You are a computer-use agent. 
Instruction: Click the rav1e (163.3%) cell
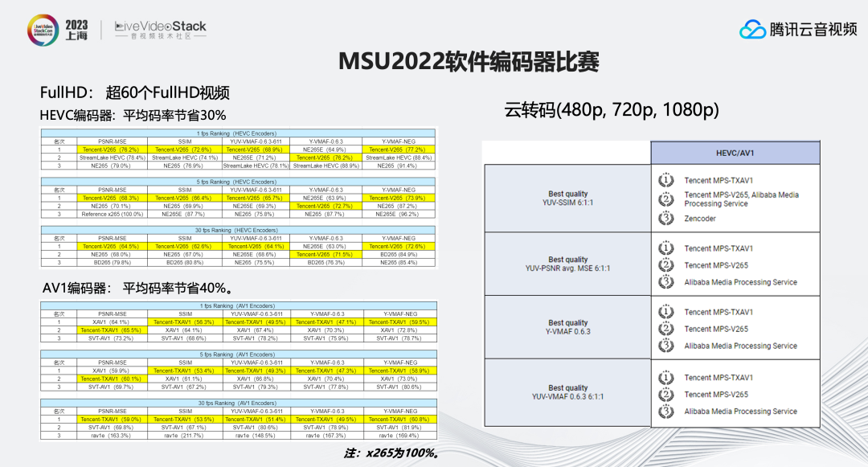111,436
